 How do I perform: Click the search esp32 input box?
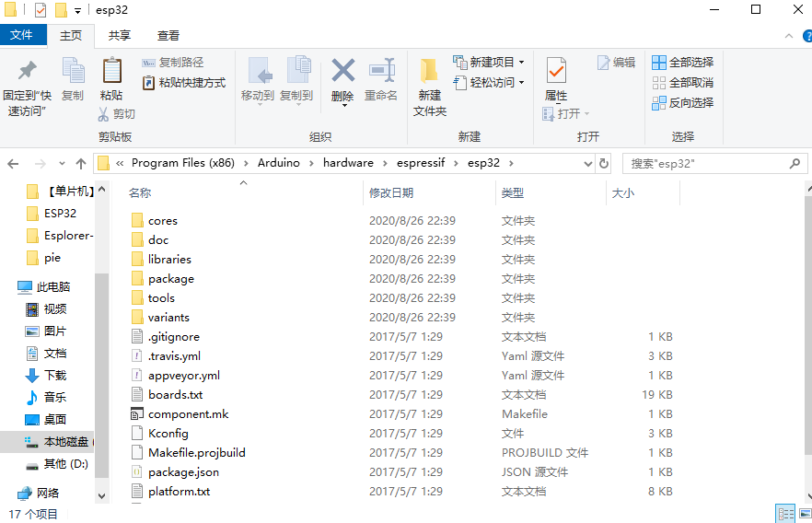coord(704,163)
